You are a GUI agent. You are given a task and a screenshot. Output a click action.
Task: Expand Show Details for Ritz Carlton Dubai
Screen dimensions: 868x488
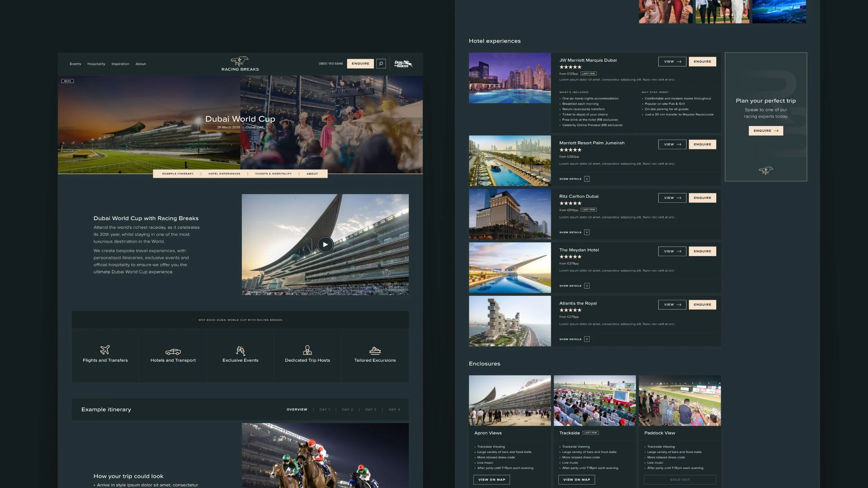(x=586, y=233)
